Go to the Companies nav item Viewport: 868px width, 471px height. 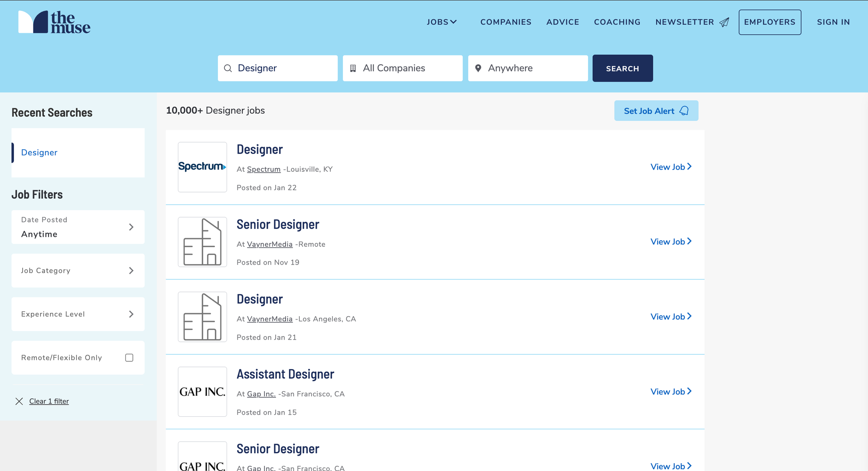point(506,22)
